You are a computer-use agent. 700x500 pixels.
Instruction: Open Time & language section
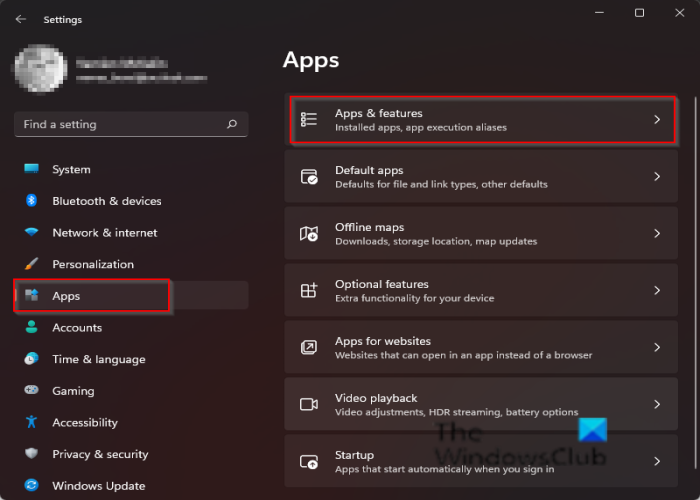[x=98, y=360]
